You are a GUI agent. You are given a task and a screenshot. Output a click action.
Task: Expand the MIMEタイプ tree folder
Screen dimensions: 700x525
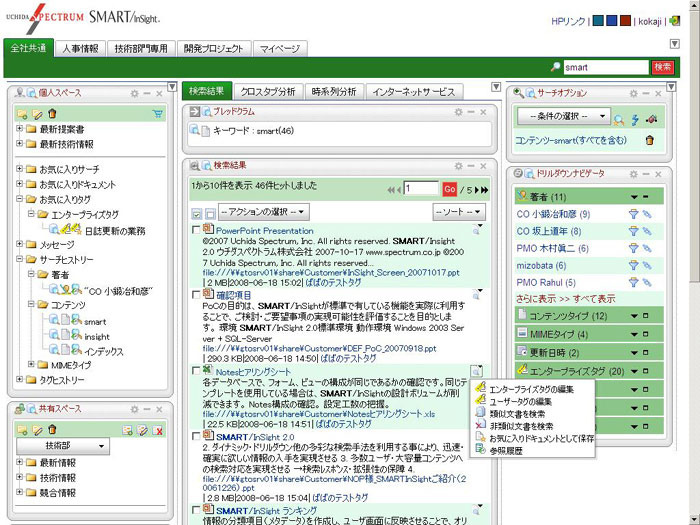pyautogui.click(x=31, y=364)
